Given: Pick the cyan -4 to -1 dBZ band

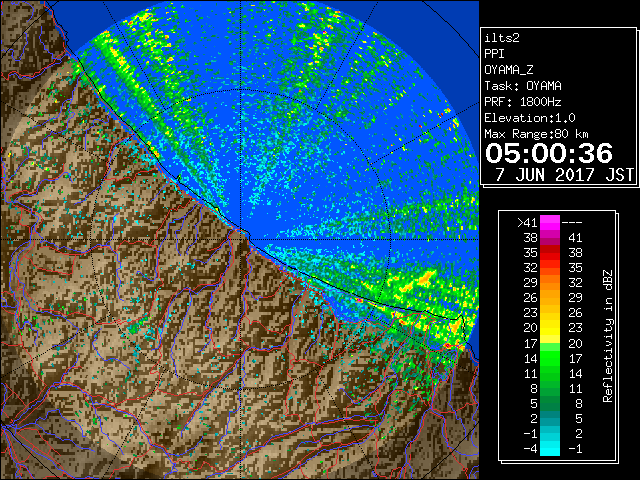Looking at the screenshot, I should [550, 449].
